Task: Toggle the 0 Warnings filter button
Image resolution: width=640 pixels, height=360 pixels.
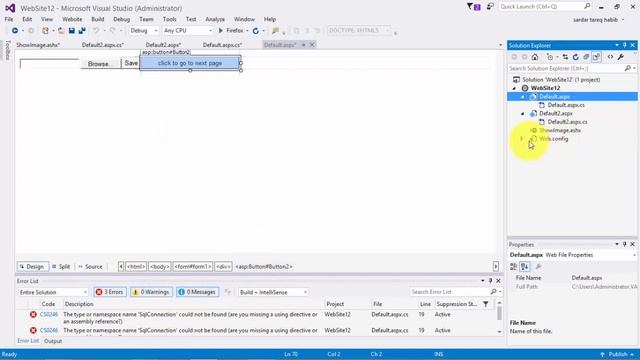Action: coord(151,292)
